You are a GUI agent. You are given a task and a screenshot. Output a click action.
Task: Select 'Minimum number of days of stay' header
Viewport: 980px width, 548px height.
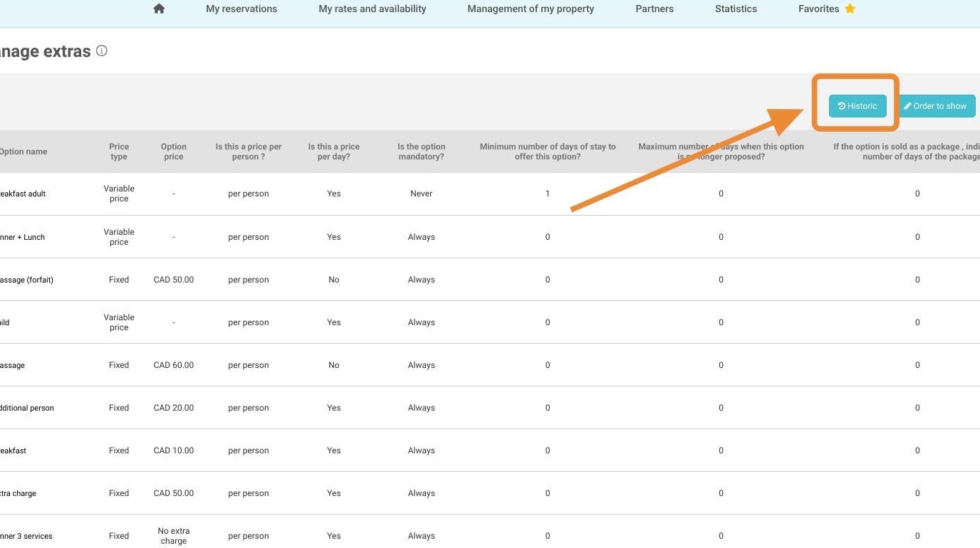[x=548, y=152]
